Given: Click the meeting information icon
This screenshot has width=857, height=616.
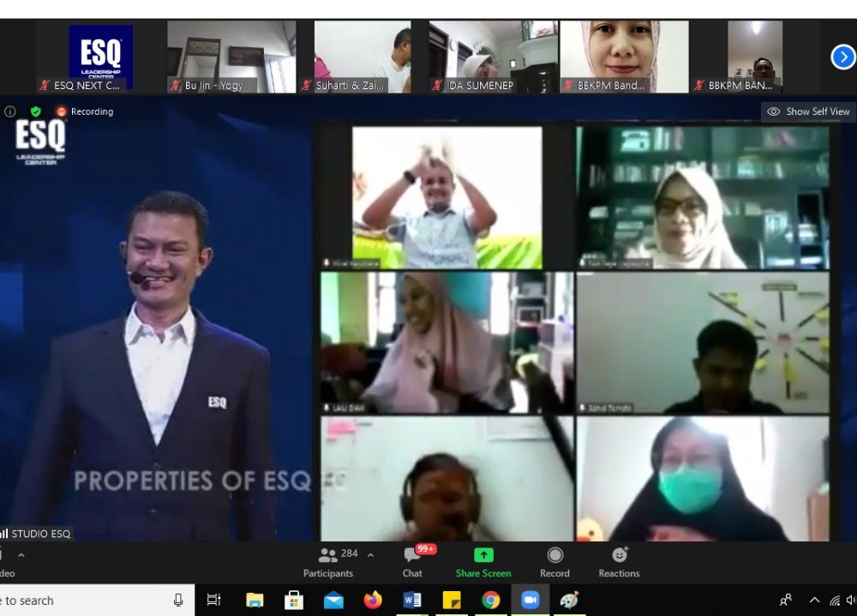Looking at the screenshot, I should pyautogui.click(x=10, y=111).
